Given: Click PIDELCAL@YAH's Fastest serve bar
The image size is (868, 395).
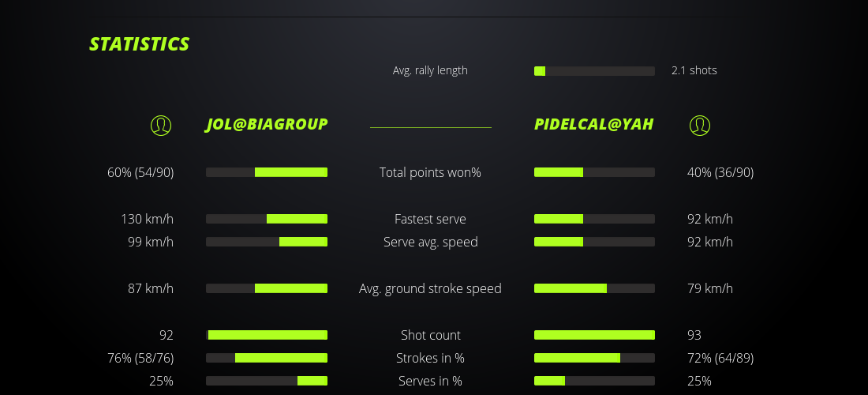Looking at the screenshot, I should 594,219.
